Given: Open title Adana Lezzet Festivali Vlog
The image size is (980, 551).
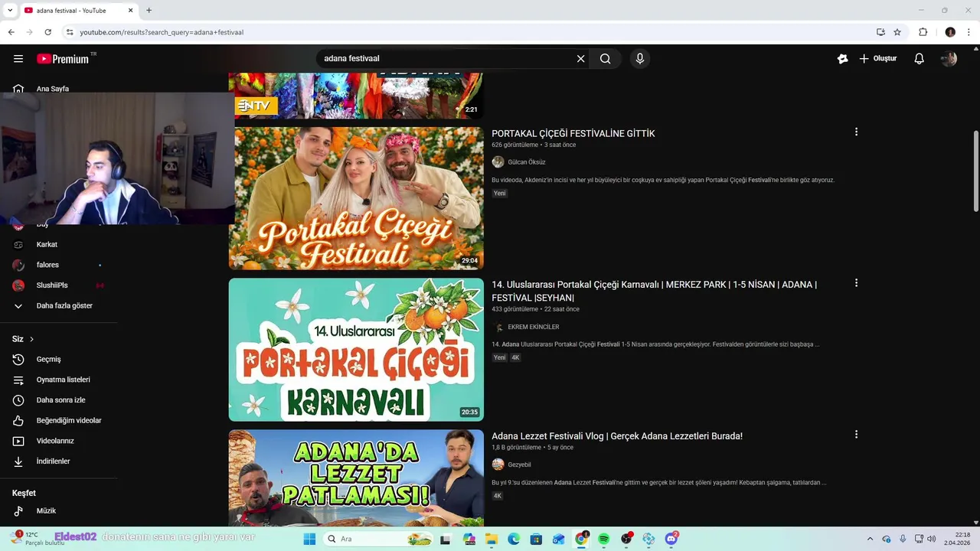Looking at the screenshot, I should (x=617, y=436).
